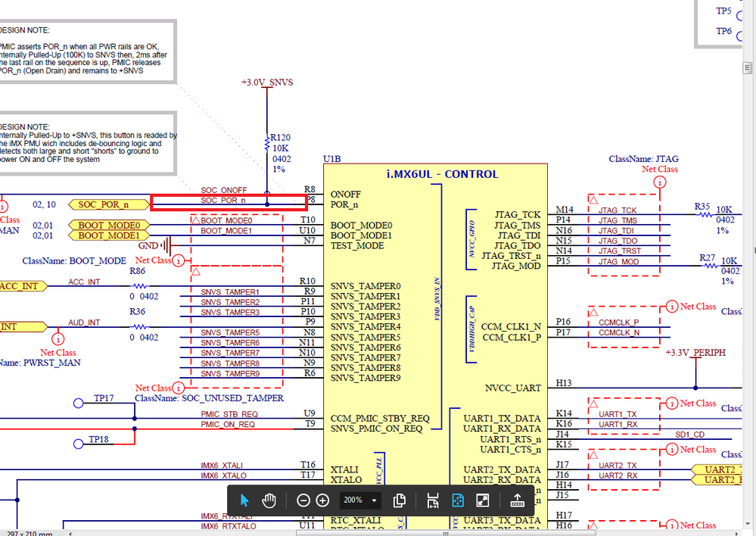This screenshot has width=756, height=536.
Task: Click the CCMCLK_P net label
Action: coord(618,323)
